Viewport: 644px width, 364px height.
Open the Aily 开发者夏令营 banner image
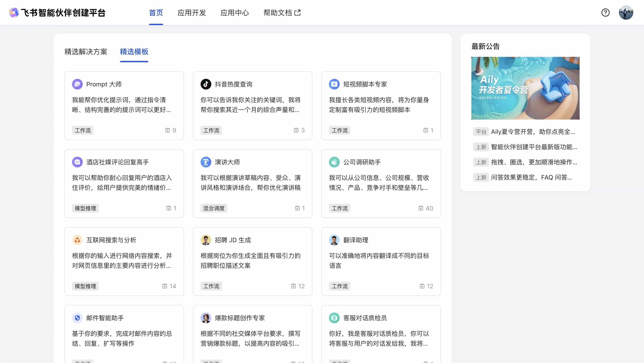[525, 88]
